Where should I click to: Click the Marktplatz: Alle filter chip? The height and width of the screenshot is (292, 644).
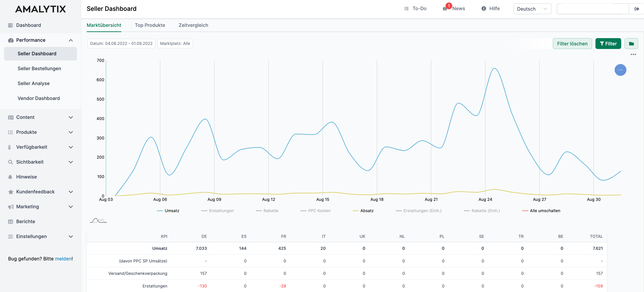(x=175, y=44)
